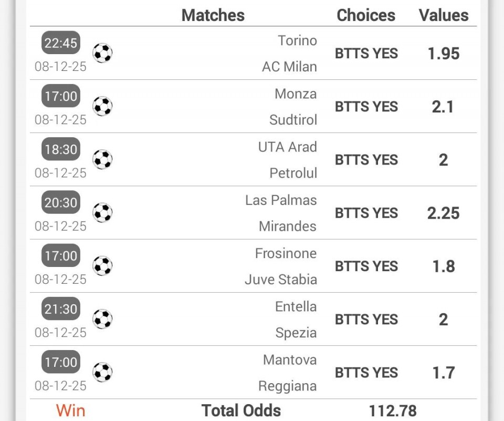Click the 112.78 total odds value
This screenshot has height=421, width=504.
(393, 410)
